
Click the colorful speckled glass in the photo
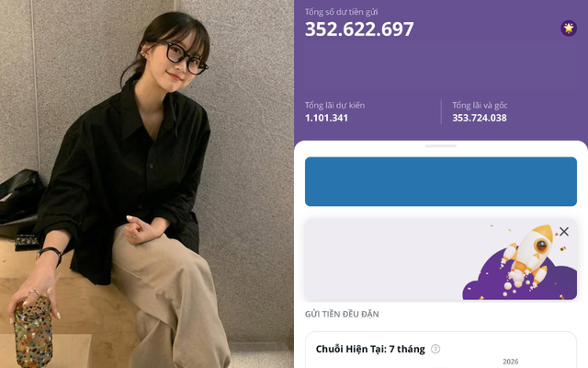[33, 332]
